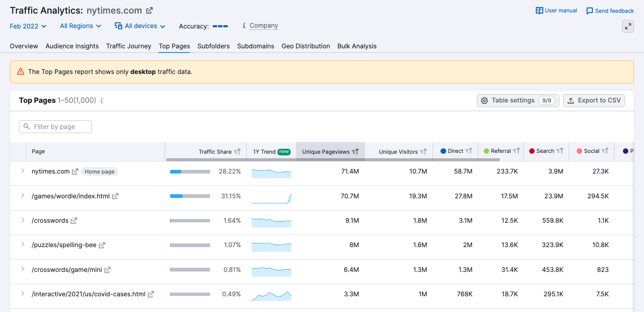Viewport: 644px width, 312px height.
Task: Click the 1Y trend chart for wordle row
Action: (271, 198)
